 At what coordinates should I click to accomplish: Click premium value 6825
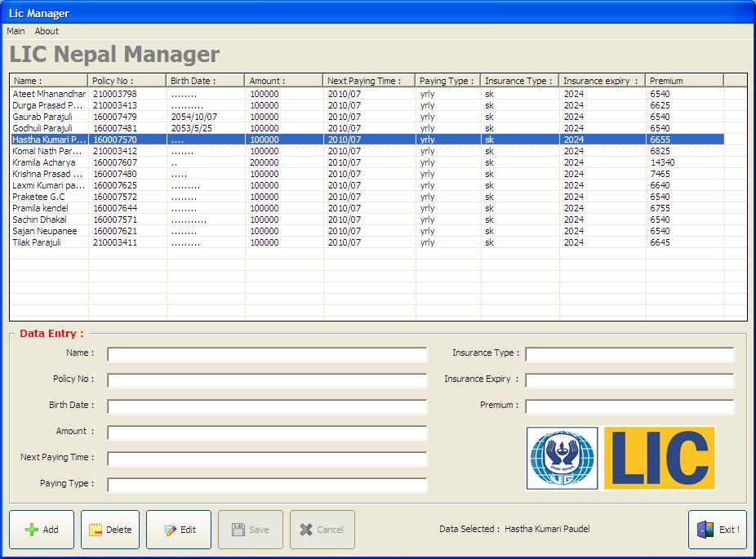coord(660,151)
